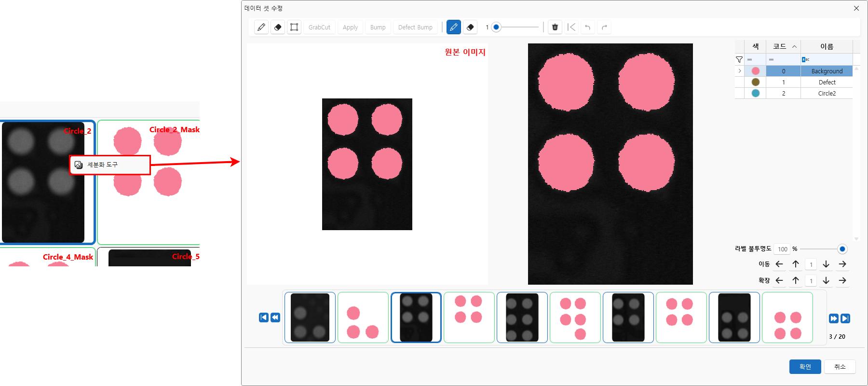Click the 라벨 불투명도 opacity slider handle

coord(842,249)
